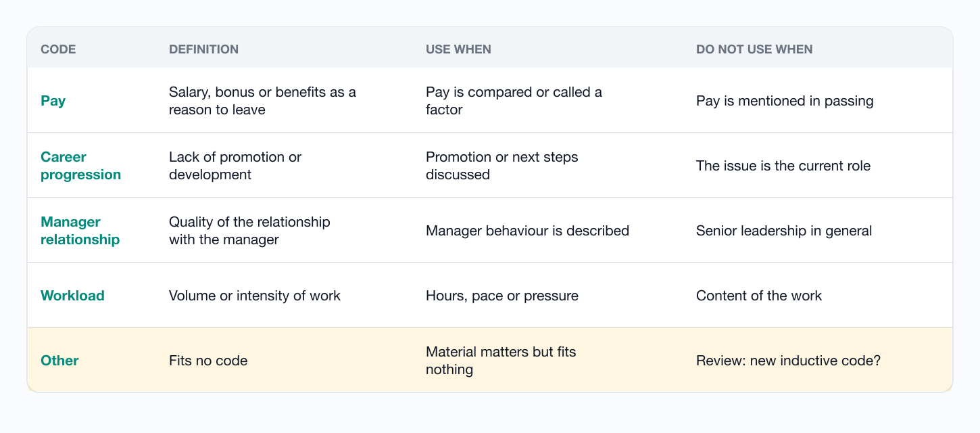The width and height of the screenshot is (980, 433).
Task: Click 'Salary, bonus or benefits as a reason to leave'
Action: 262,101
